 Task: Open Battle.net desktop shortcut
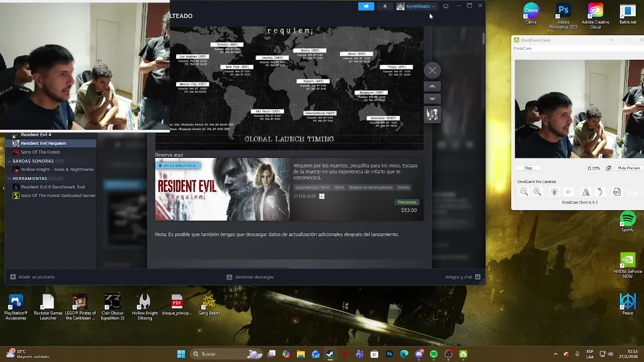[628, 14]
